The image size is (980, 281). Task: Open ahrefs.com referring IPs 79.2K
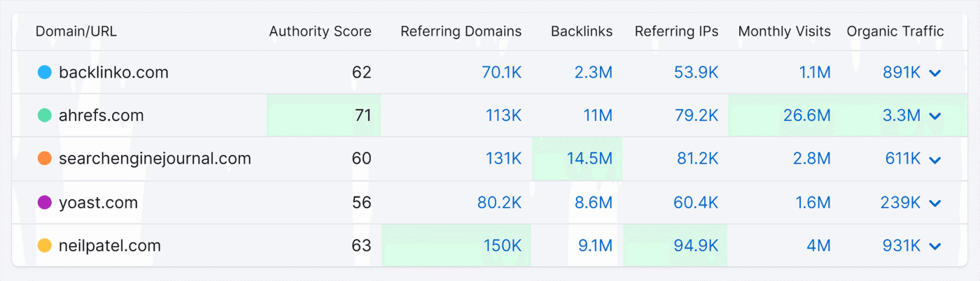point(698,115)
